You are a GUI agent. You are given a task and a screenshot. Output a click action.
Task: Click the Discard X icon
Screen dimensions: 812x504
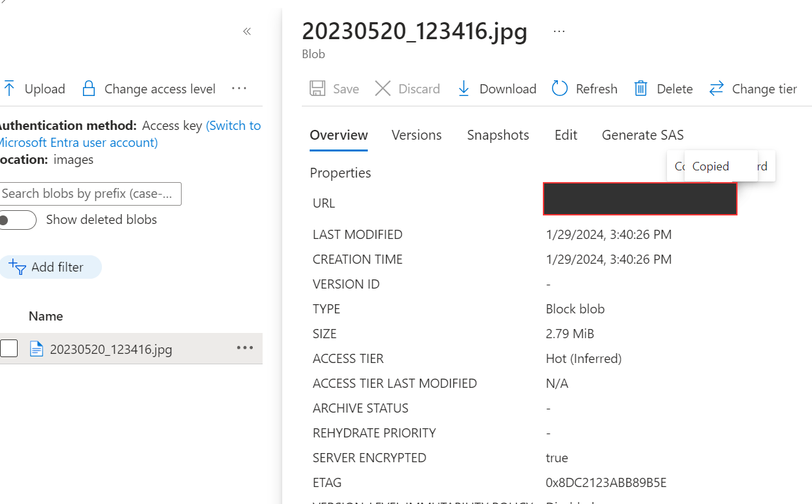tap(383, 88)
